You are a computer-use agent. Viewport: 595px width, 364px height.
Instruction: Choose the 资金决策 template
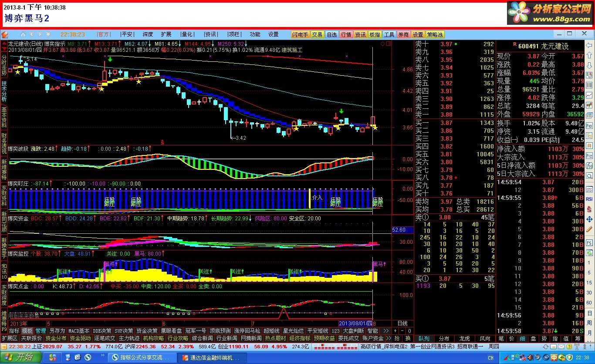coord(147,331)
